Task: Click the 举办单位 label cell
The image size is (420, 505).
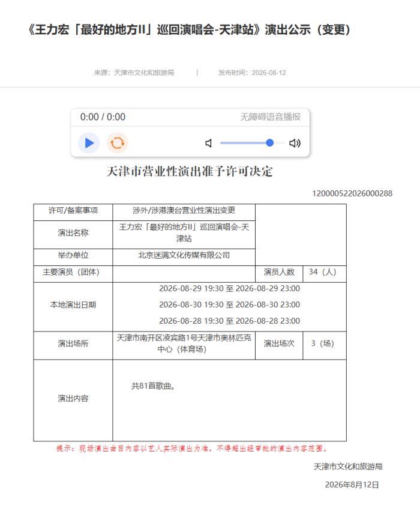Action: pos(73,257)
